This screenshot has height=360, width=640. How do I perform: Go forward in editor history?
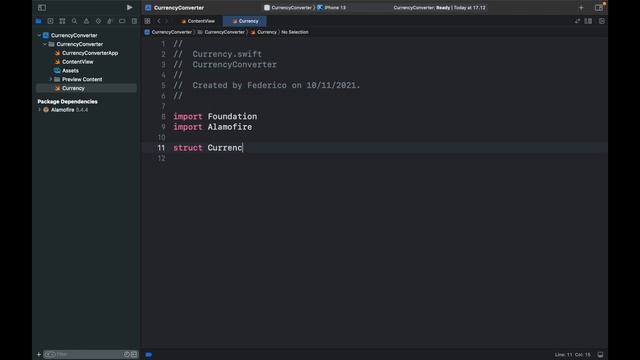tap(167, 21)
